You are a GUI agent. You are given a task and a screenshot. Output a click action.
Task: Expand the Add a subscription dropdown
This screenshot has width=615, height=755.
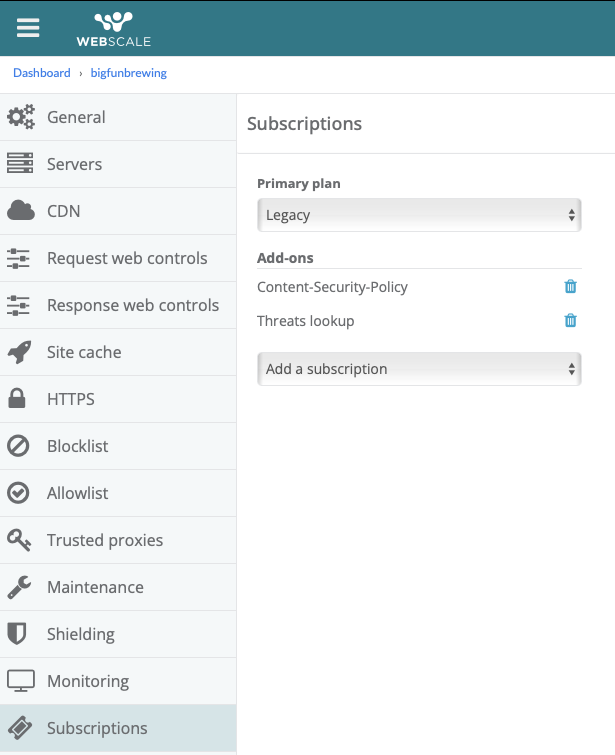coord(419,369)
